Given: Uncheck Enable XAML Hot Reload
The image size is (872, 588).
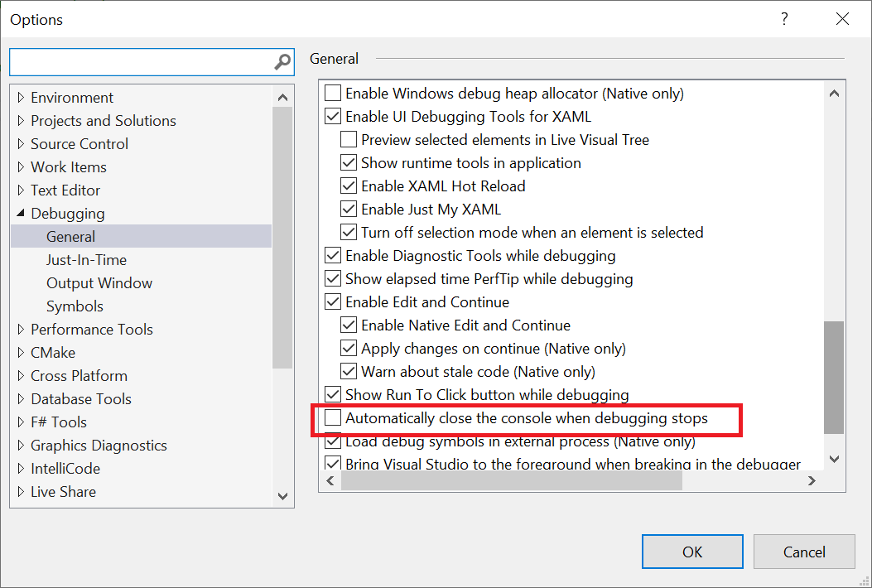Looking at the screenshot, I should 349,186.
